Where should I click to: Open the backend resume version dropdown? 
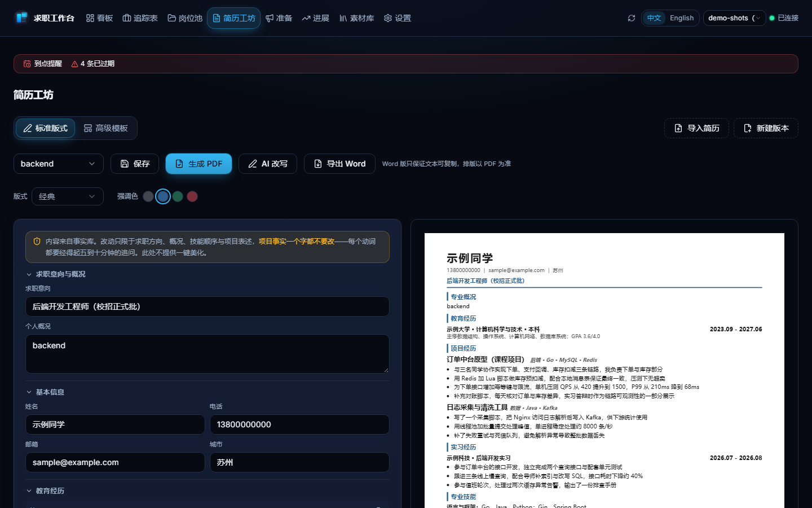pos(59,164)
